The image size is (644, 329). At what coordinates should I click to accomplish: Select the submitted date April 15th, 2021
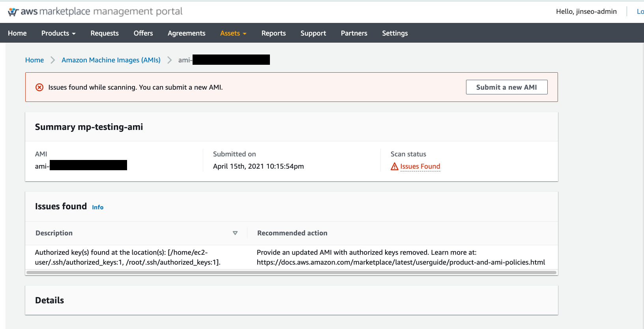[x=258, y=166]
